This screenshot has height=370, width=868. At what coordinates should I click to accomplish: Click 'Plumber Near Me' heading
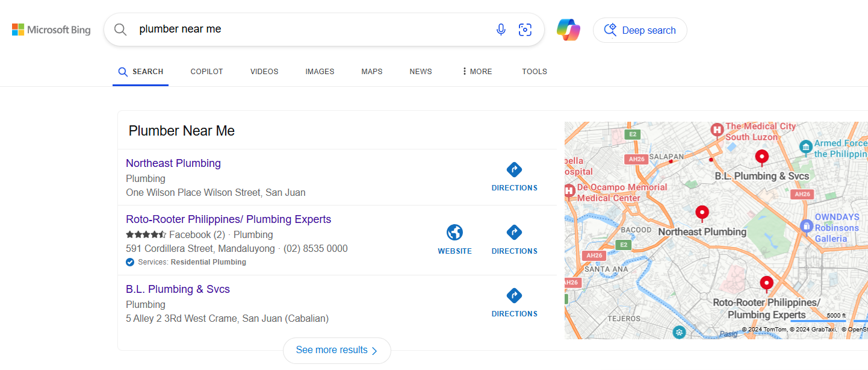point(182,131)
